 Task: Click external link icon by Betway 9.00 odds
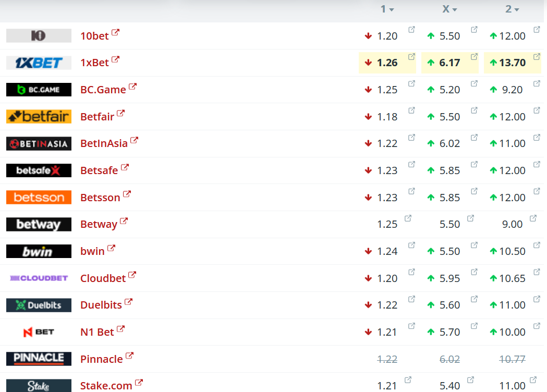pos(533,218)
